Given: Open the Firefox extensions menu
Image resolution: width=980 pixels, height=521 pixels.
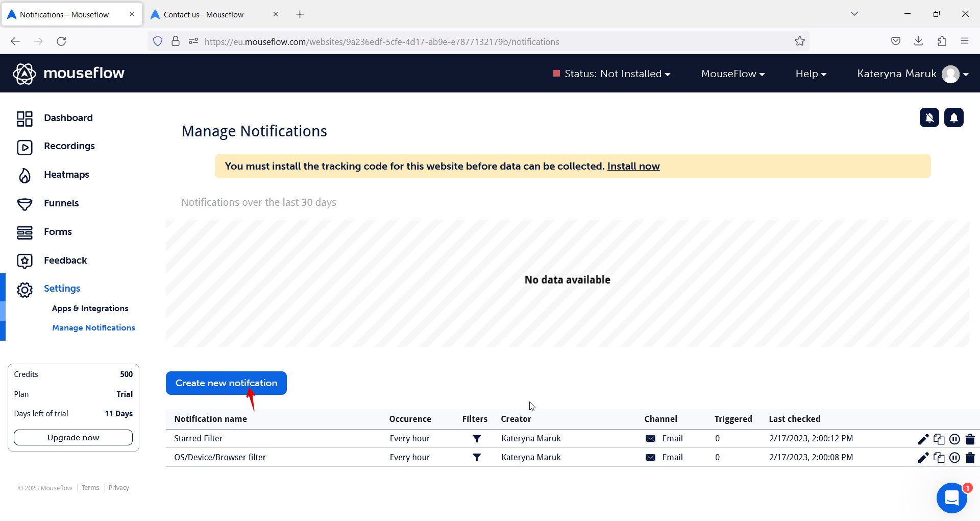Looking at the screenshot, I should (942, 41).
